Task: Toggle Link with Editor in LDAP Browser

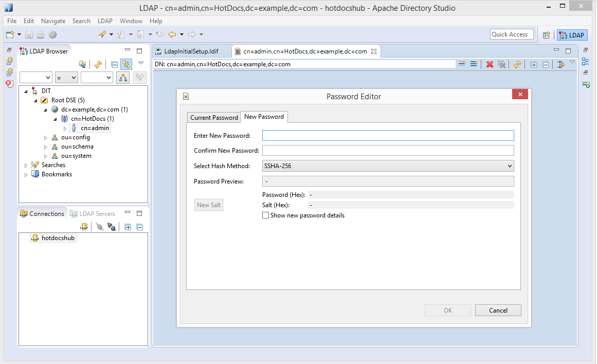Action: [126, 64]
